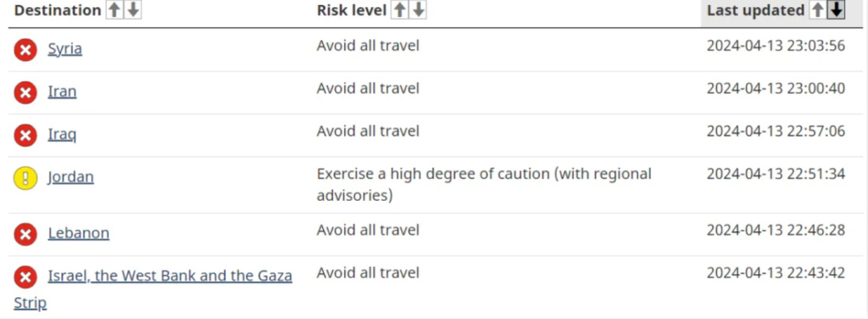Select the Last updated column header
This screenshot has height=319, width=868.
tap(755, 10)
